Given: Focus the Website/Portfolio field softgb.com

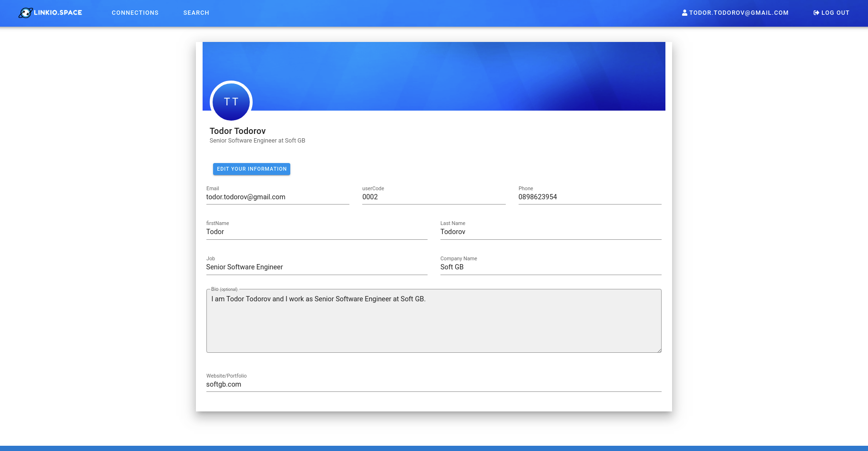Looking at the screenshot, I should [434, 384].
